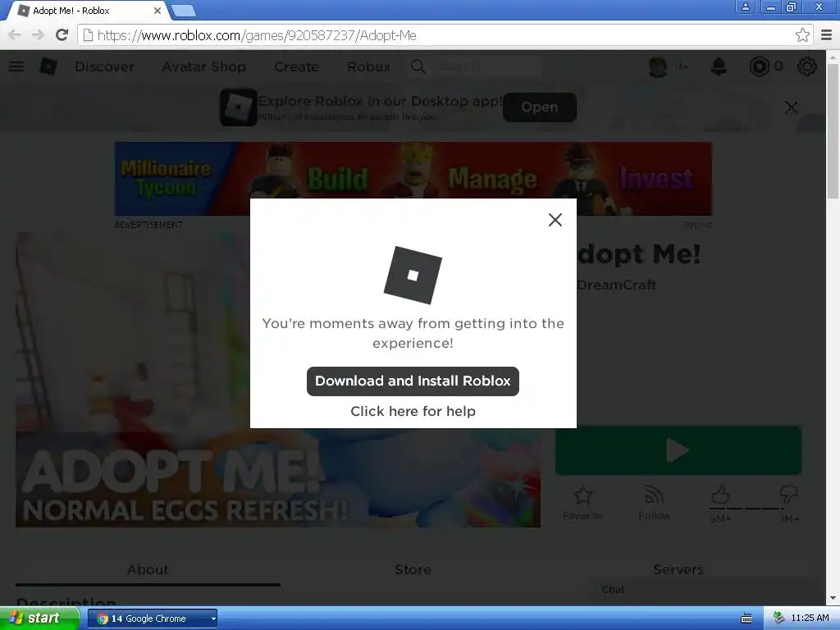
Task: Open the Robux page
Action: pos(368,66)
